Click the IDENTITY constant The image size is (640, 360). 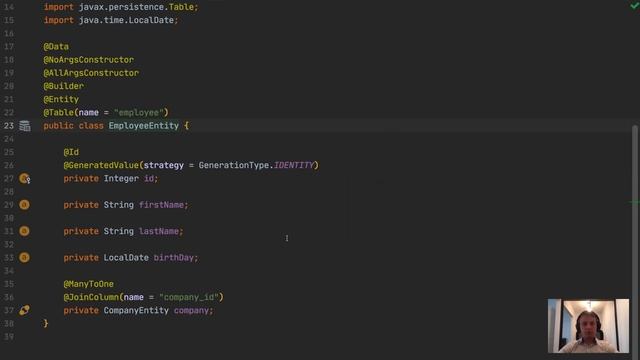point(293,165)
